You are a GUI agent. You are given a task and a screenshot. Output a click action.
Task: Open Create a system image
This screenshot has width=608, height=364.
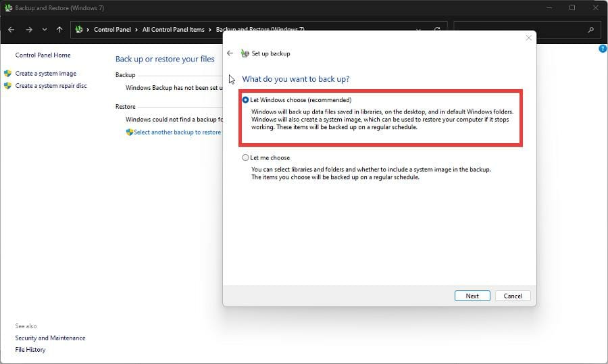click(x=46, y=73)
